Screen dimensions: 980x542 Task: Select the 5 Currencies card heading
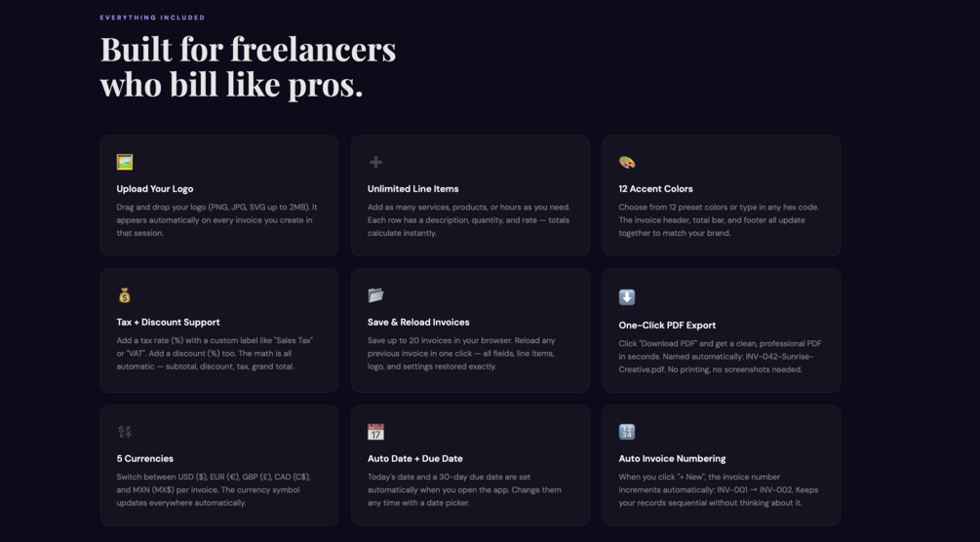(144, 459)
